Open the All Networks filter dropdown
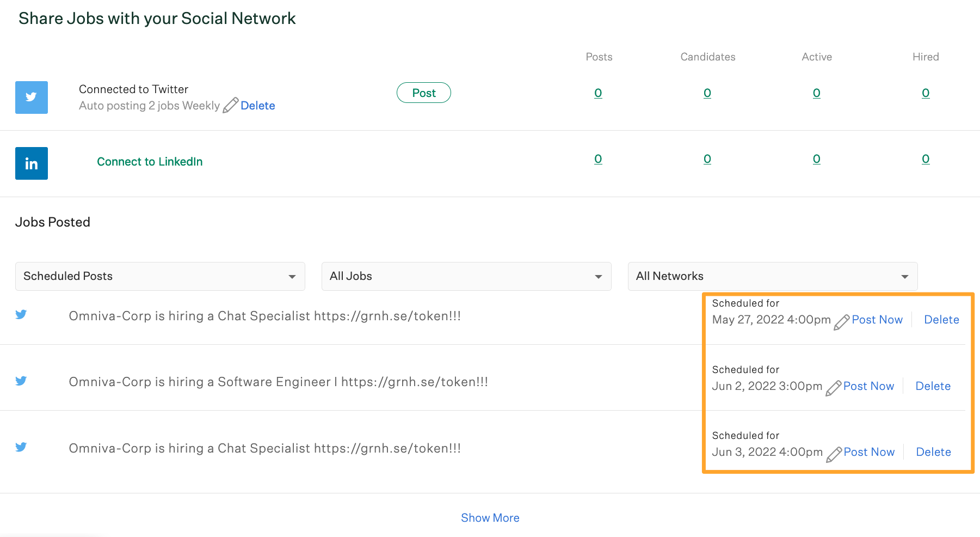The height and width of the screenshot is (537, 980). coord(772,277)
